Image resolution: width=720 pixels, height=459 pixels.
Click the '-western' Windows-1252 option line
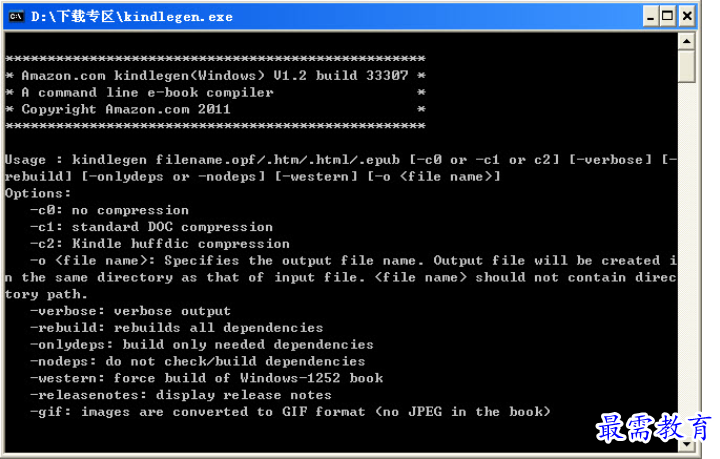[206, 378]
